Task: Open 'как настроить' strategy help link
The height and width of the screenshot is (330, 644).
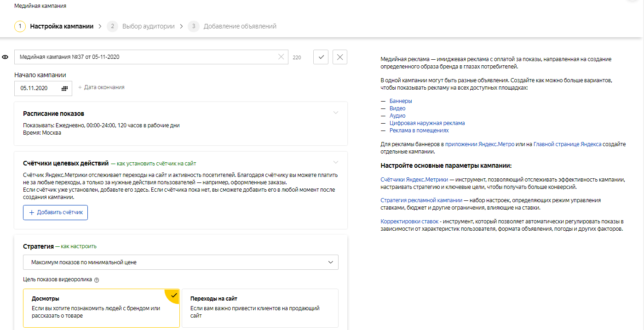Action: click(79, 246)
